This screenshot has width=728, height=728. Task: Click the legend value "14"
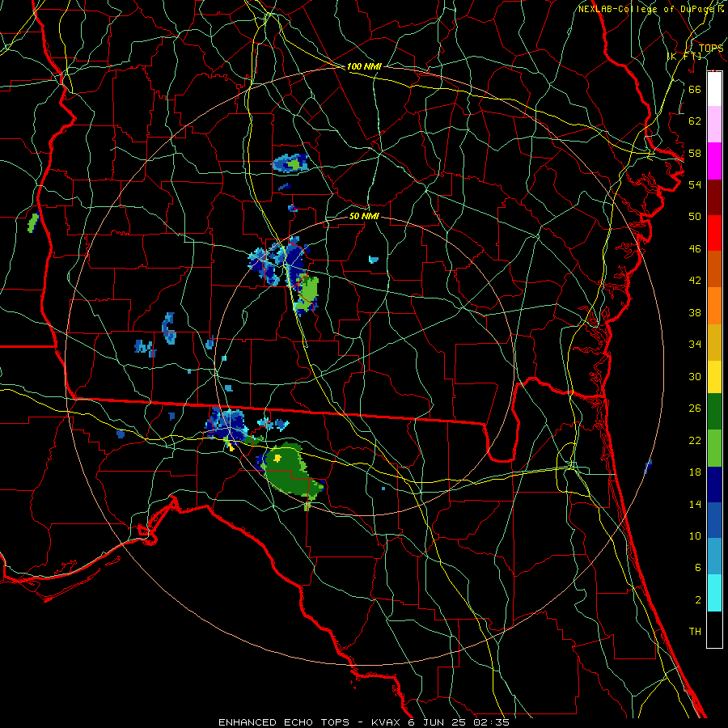(695, 505)
